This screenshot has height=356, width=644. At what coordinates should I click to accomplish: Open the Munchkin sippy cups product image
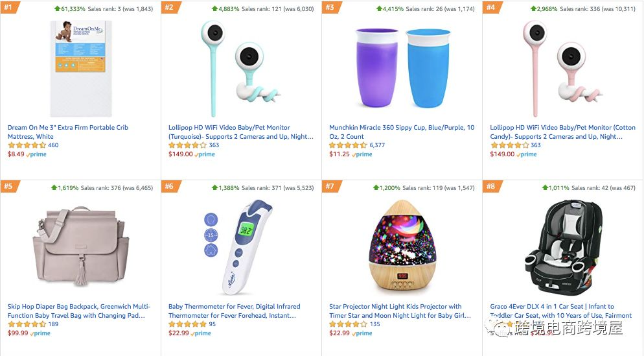403,68
